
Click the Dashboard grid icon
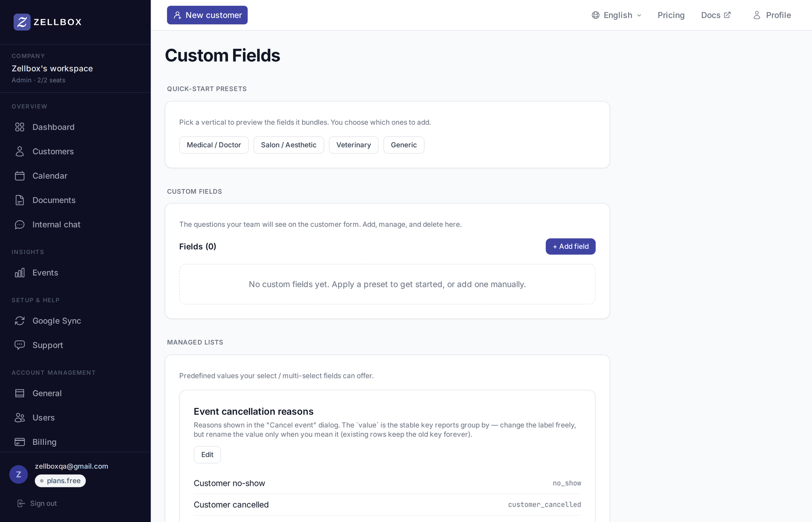tap(19, 127)
